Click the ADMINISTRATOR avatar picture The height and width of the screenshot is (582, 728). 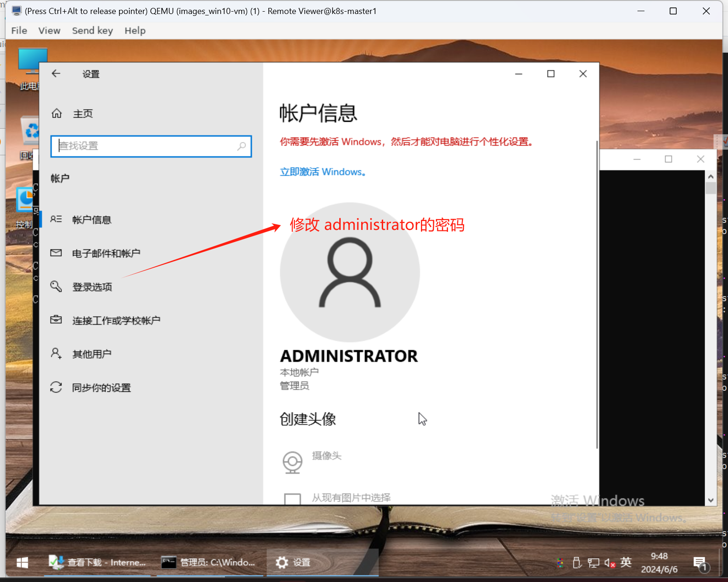pyautogui.click(x=350, y=272)
